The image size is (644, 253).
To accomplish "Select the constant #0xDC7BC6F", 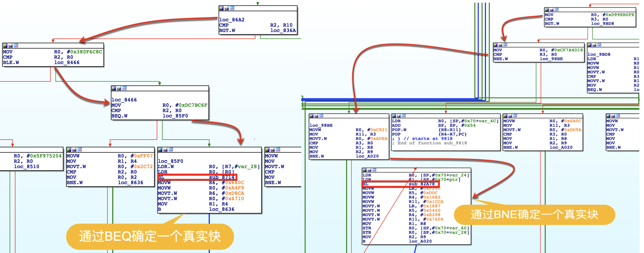I will [191, 105].
